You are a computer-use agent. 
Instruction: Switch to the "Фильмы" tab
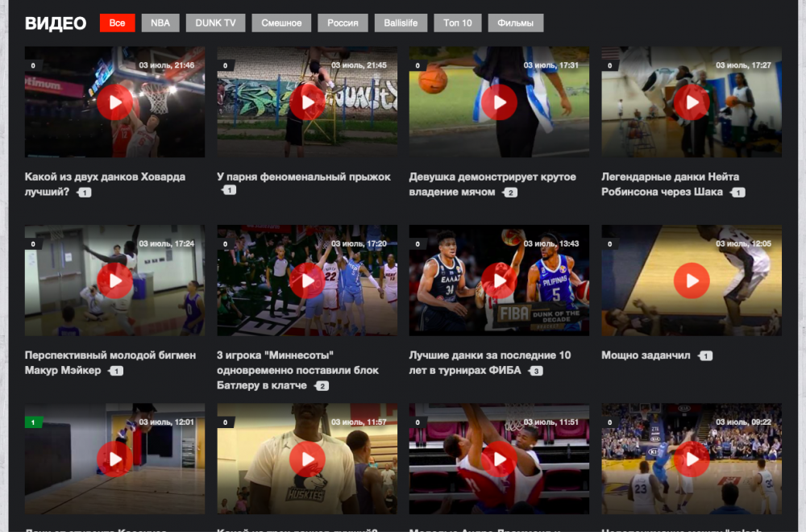pyautogui.click(x=515, y=23)
